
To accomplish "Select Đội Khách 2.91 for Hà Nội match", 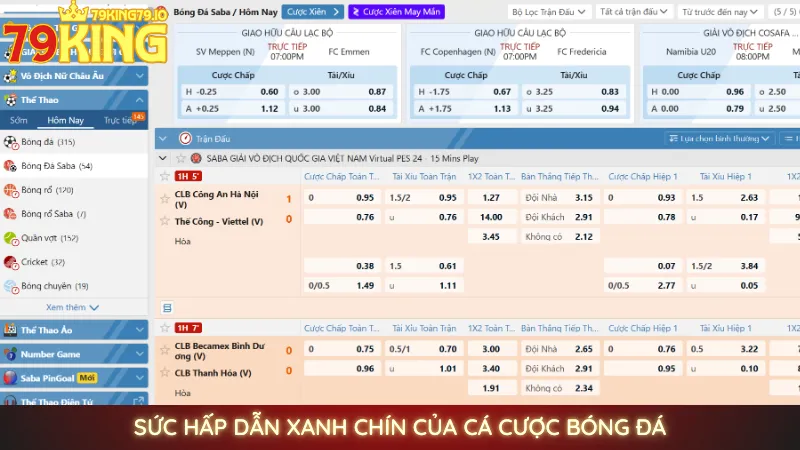I will point(559,217).
